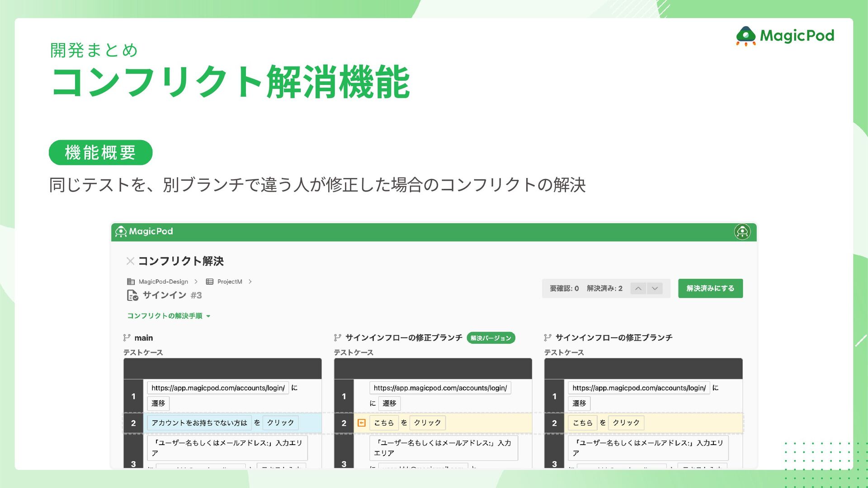Click the branch icon of the rightmost column

[547, 338]
